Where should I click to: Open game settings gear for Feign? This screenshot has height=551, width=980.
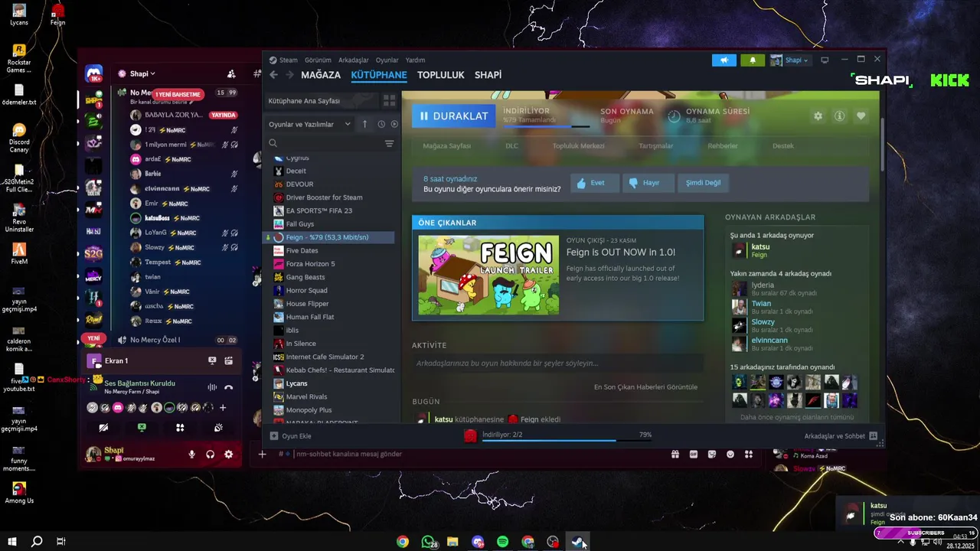[x=818, y=116]
